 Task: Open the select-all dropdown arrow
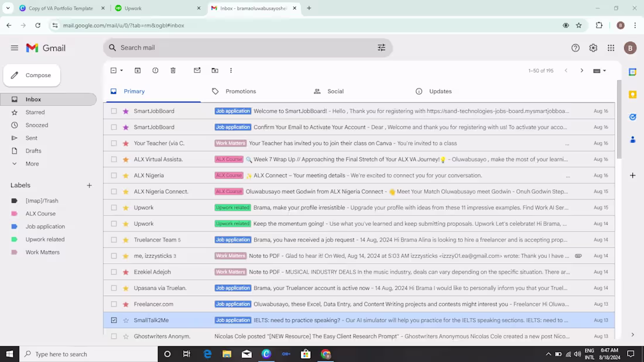(121, 70)
